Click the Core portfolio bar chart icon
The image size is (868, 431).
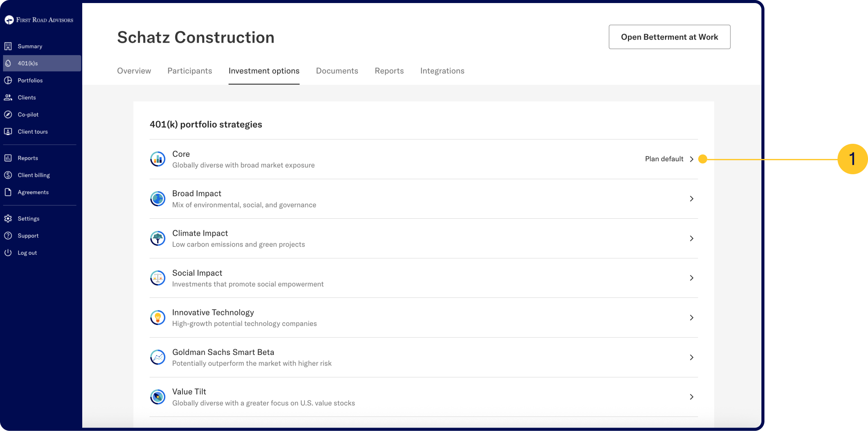[x=158, y=159]
